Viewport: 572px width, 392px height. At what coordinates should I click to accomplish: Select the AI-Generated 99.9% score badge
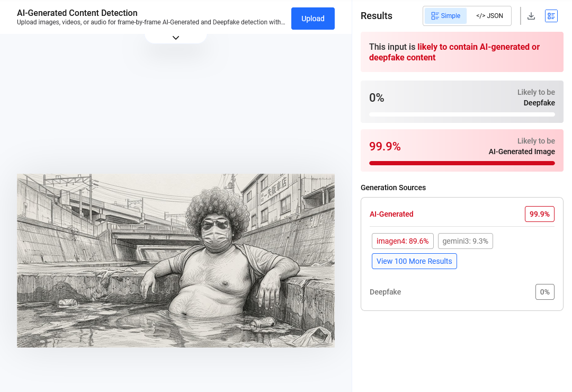pos(540,214)
